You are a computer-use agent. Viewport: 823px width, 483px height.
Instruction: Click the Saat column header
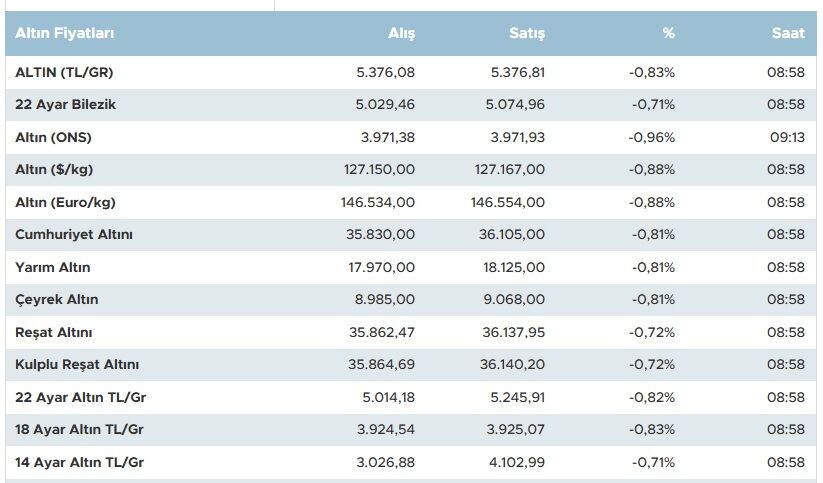[788, 33]
